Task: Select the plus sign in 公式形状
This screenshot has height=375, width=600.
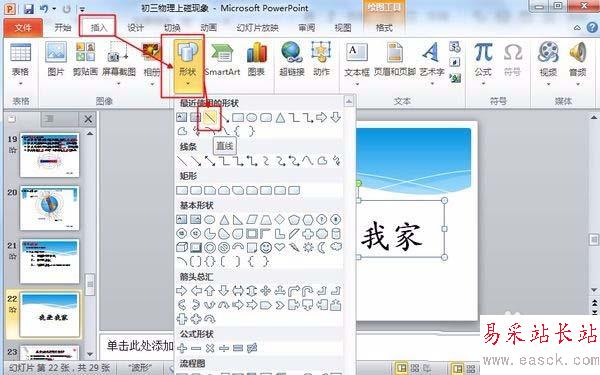Action: tap(182, 348)
